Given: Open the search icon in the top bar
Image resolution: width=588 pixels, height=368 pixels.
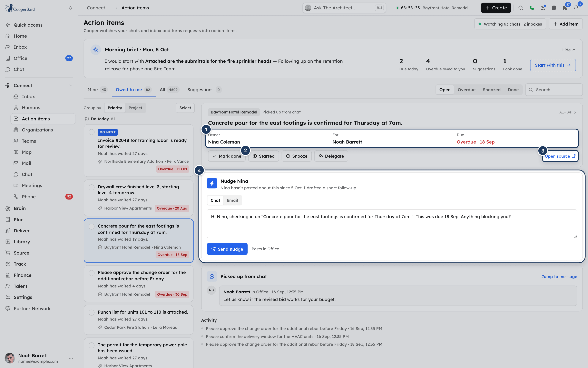Looking at the screenshot, I should [520, 8].
